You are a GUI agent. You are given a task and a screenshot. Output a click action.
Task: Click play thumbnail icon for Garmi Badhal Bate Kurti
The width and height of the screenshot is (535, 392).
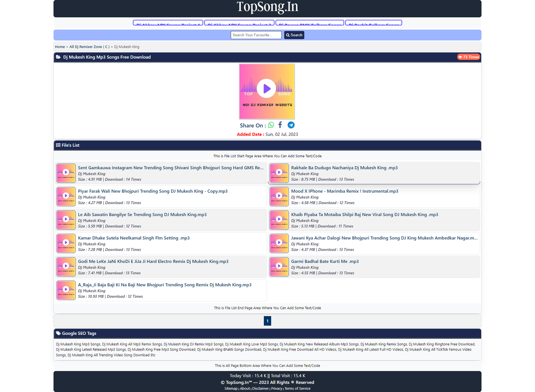[279, 267]
